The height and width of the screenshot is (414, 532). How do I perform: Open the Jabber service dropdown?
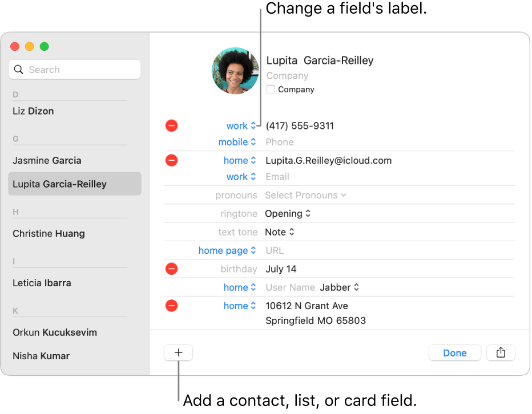pyautogui.click(x=340, y=287)
